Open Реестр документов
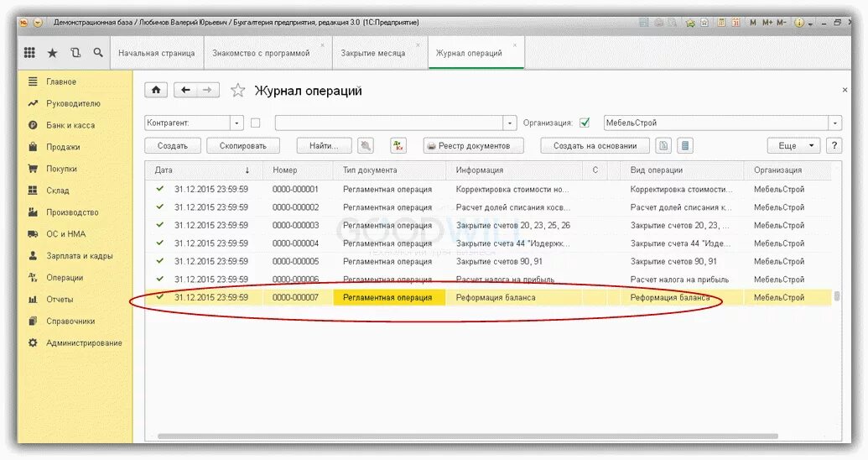868x460 pixels. tap(475, 146)
